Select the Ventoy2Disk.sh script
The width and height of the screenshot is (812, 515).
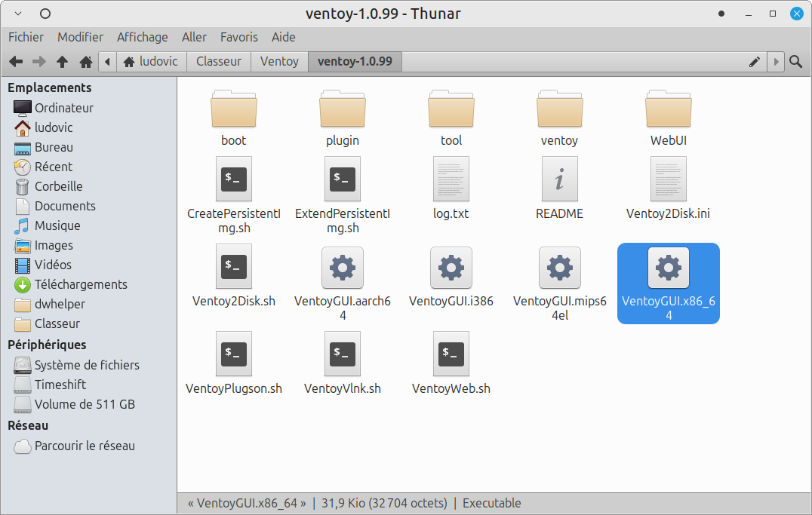pos(233,275)
